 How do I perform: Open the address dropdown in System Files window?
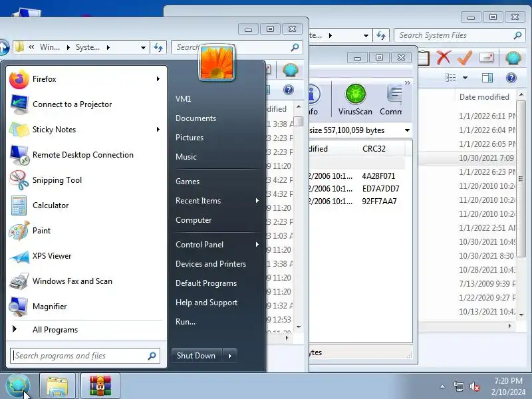[x=366, y=36]
